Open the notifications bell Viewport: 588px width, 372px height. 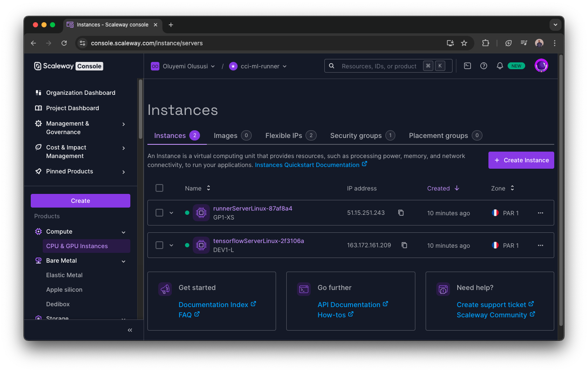coord(500,66)
